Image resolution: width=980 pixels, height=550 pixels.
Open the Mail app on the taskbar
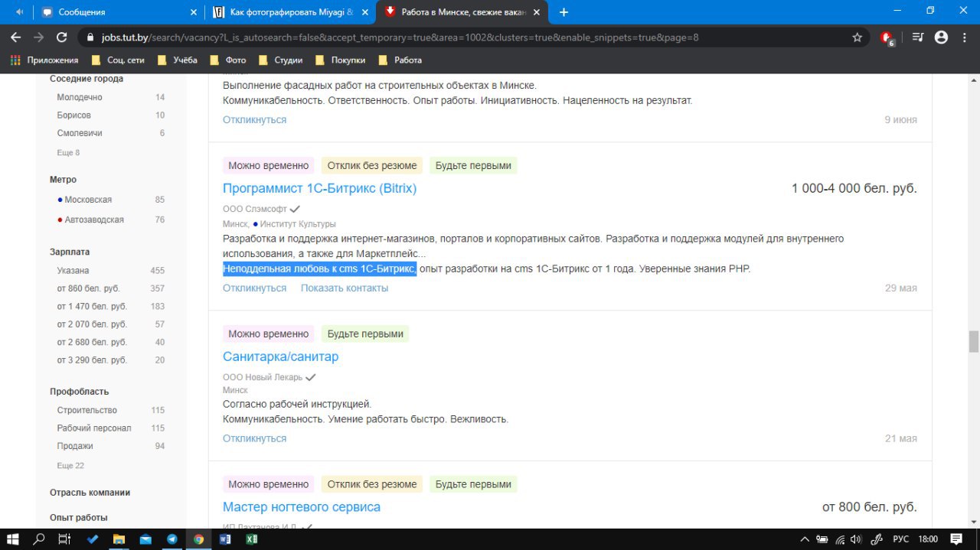[145, 539]
